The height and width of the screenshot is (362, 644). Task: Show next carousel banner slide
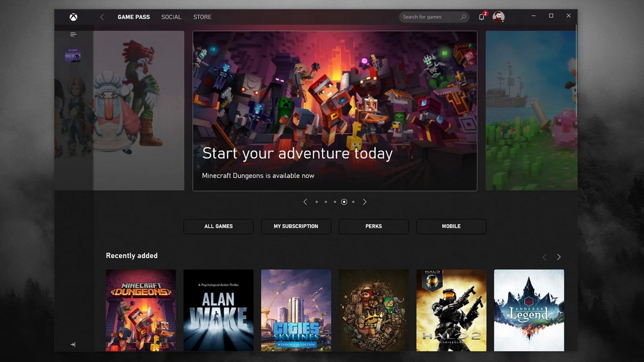click(x=365, y=202)
